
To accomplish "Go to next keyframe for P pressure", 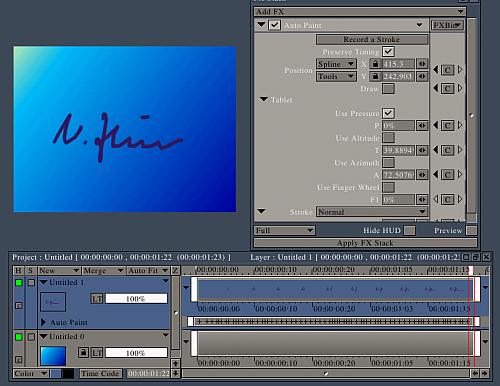I will (460, 125).
